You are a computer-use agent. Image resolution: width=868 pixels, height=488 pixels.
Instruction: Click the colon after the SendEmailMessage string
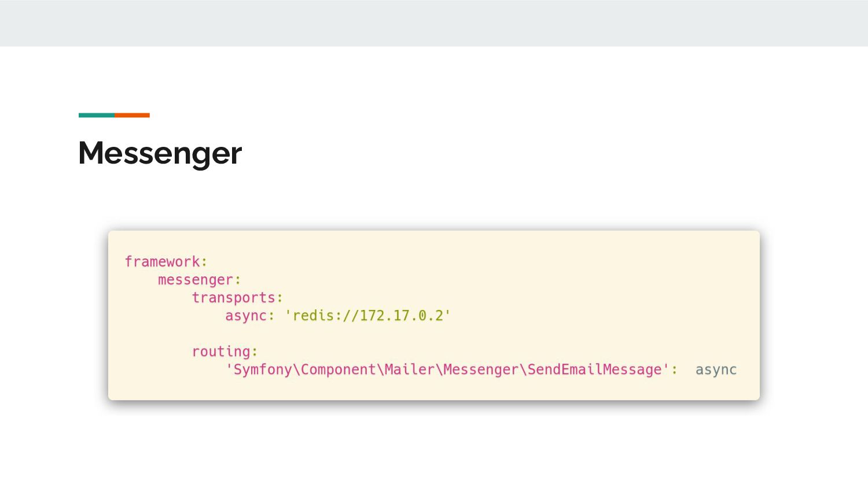[674, 370]
